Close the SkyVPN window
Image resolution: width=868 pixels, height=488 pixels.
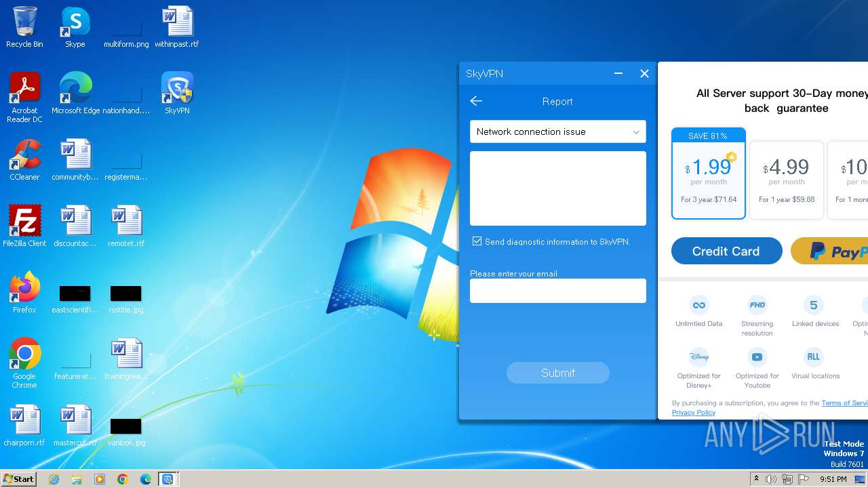(x=644, y=73)
